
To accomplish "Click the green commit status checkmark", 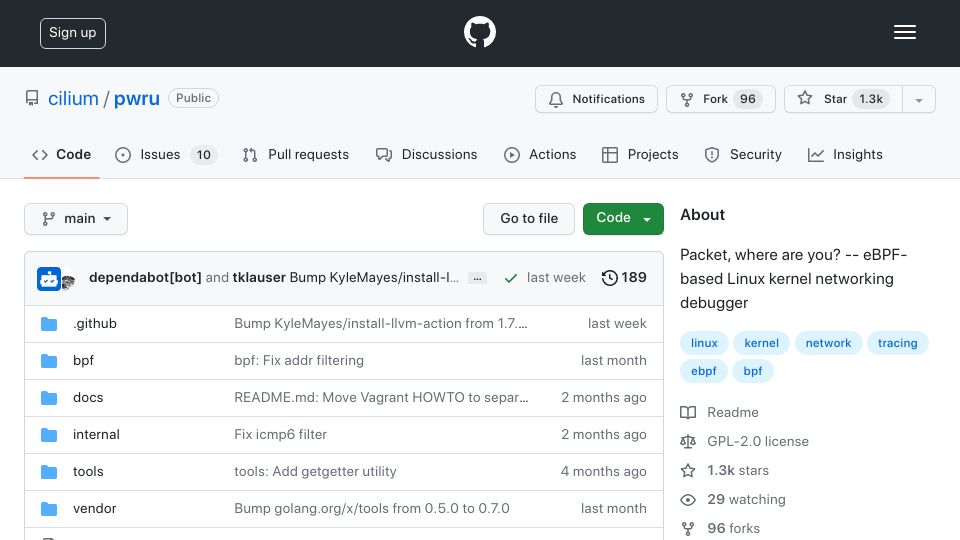I will point(511,279).
